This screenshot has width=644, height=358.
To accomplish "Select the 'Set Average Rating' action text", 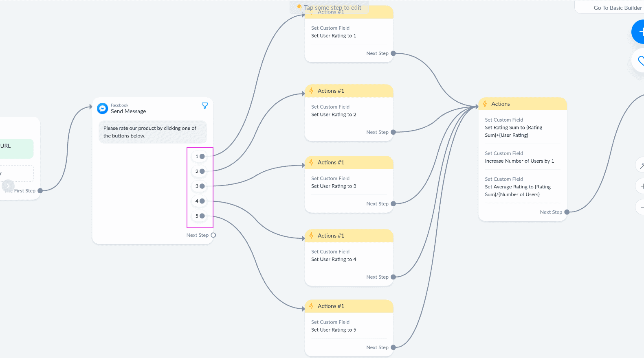I will click(518, 191).
